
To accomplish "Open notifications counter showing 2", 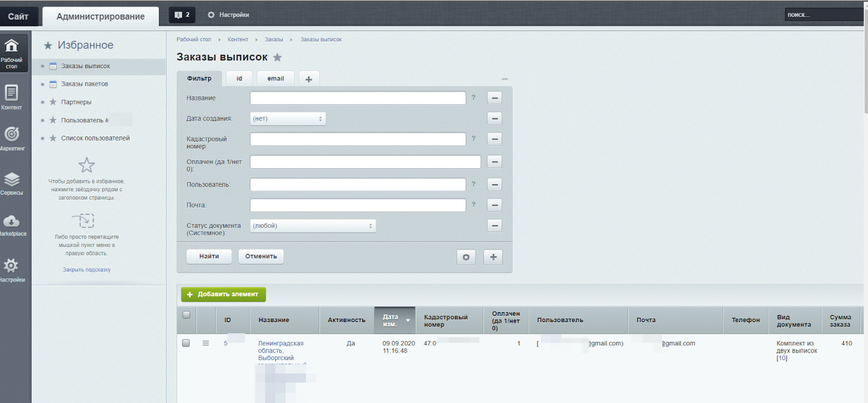I will point(182,15).
